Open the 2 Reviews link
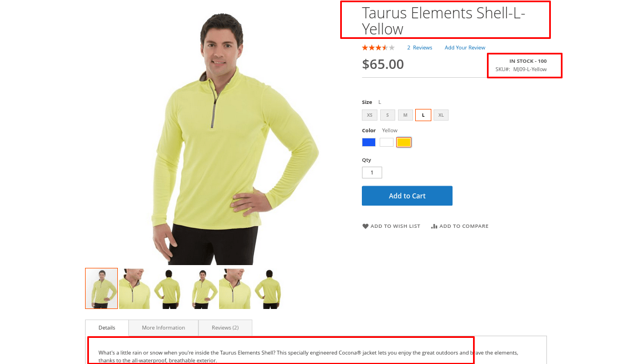Viewport: 617px width, 364px height. (x=420, y=48)
